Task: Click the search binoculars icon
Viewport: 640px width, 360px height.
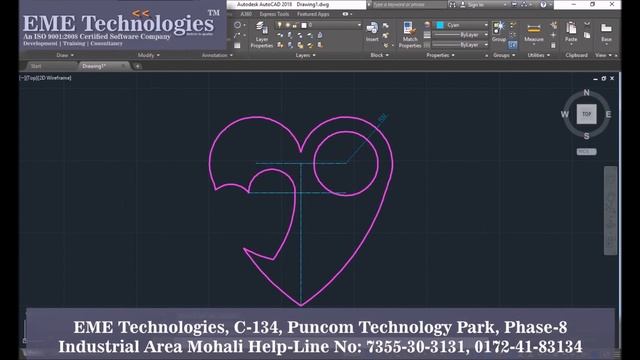Action: click(x=453, y=4)
